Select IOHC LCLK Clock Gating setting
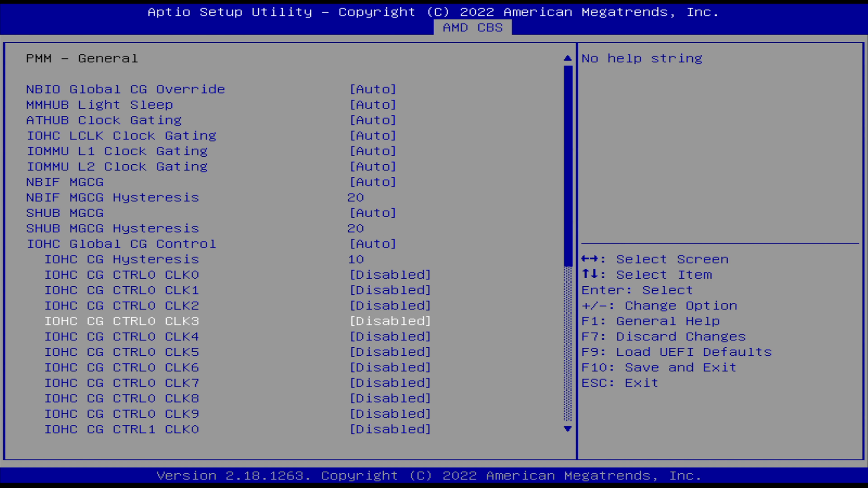The image size is (868, 488). [121, 136]
